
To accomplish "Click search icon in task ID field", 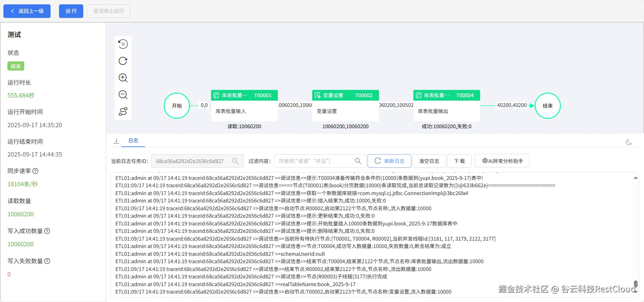I will [235, 161].
